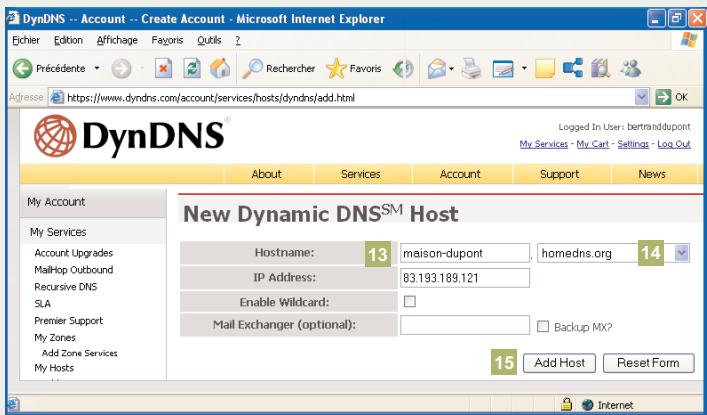707x415 pixels.
Task: Click the Internet Explorer title bar icon
Action: point(13,18)
